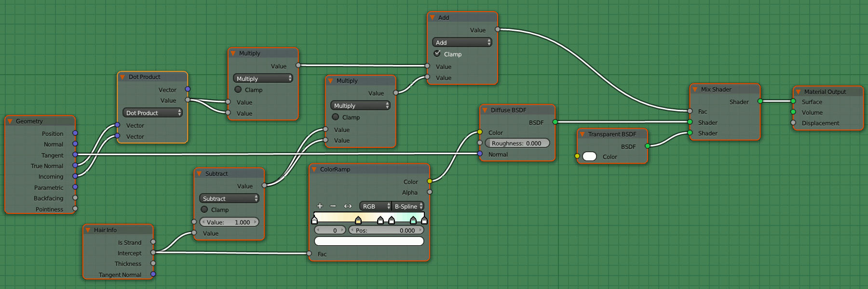This screenshot has height=289, width=868.
Task: Click the Subtract node Value field
Action: pyautogui.click(x=229, y=222)
